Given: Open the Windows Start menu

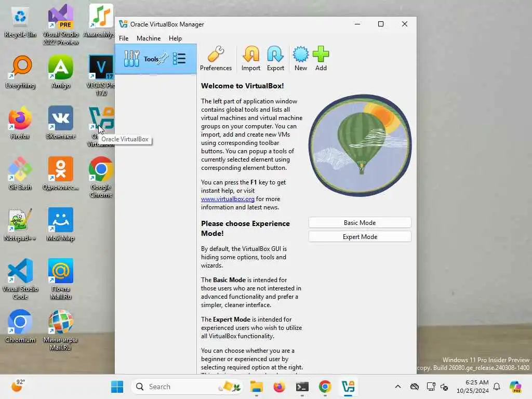Looking at the screenshot, I should click(x=117, y=387).
